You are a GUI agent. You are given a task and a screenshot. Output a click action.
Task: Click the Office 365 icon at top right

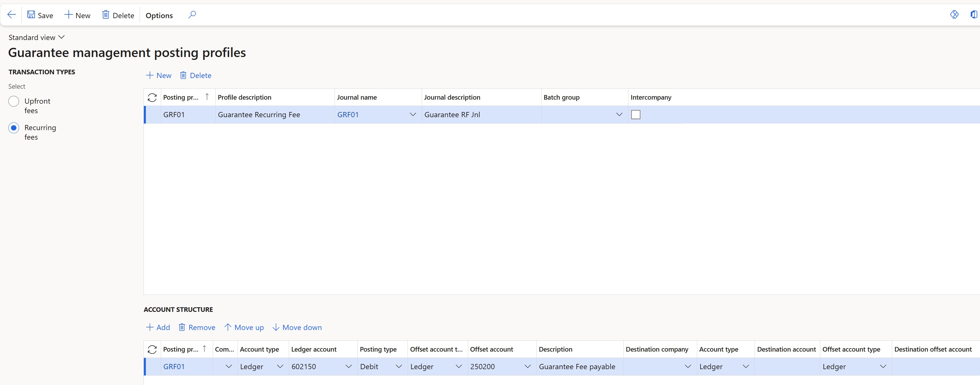point(974,14)
